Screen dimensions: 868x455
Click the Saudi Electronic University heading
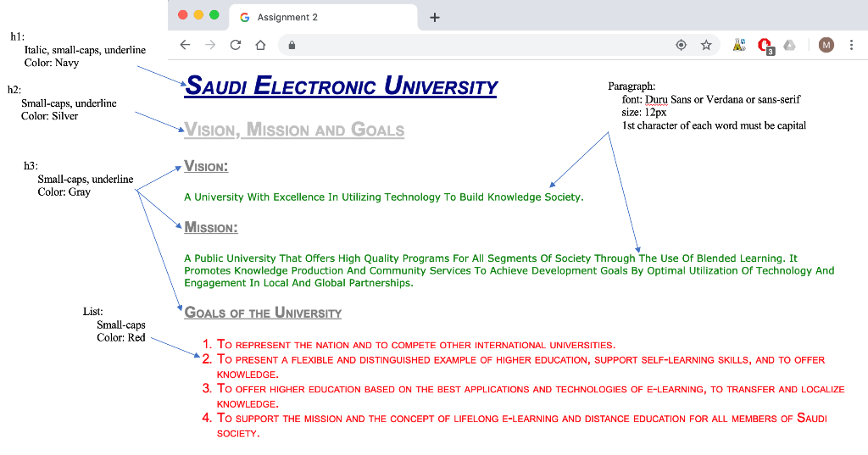(x=341, y=86)
